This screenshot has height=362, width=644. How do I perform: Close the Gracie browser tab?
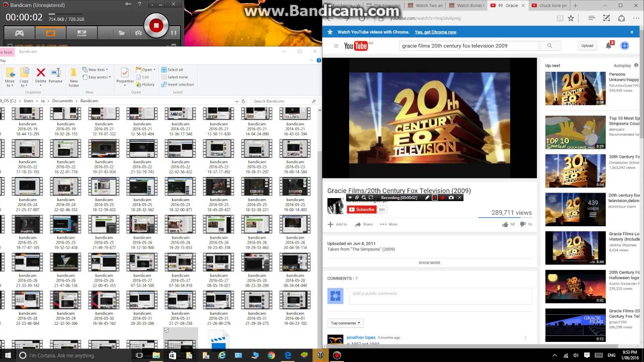pyautogui.click(x=523, y=6)
